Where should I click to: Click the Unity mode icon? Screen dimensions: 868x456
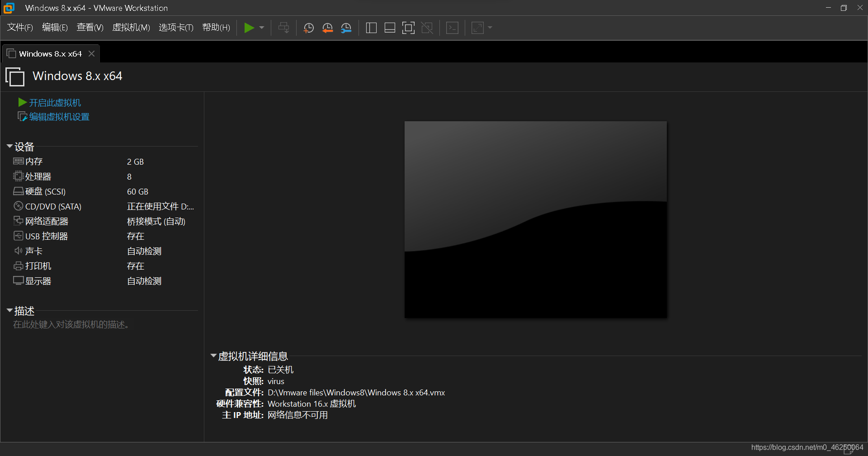coord(427,28)
